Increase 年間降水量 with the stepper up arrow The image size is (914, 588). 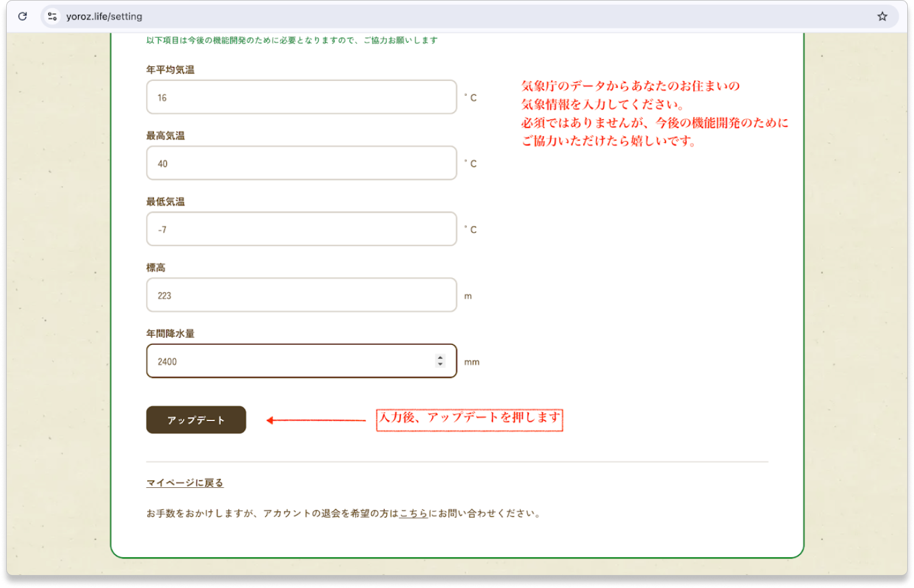tap(440, 358)
